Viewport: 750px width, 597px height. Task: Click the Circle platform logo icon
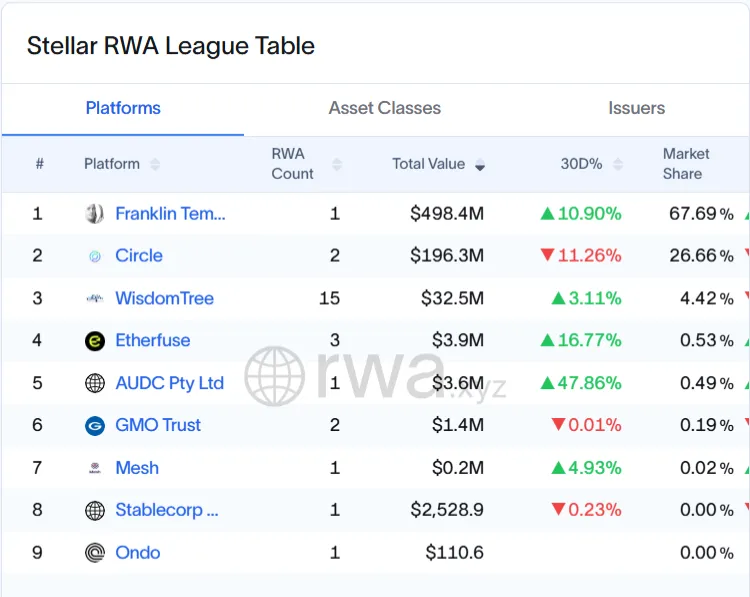pyautogui.click(x=95, y=256)
